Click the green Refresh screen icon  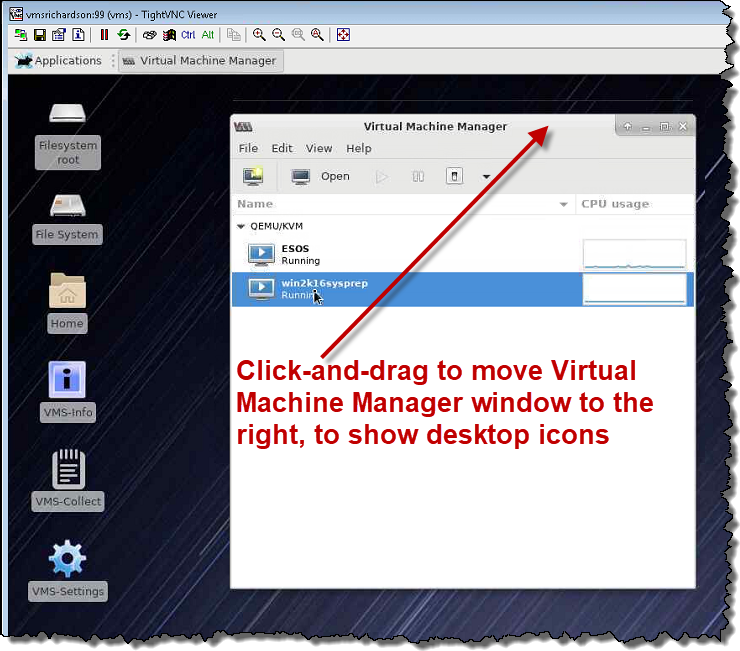point(124,35)
